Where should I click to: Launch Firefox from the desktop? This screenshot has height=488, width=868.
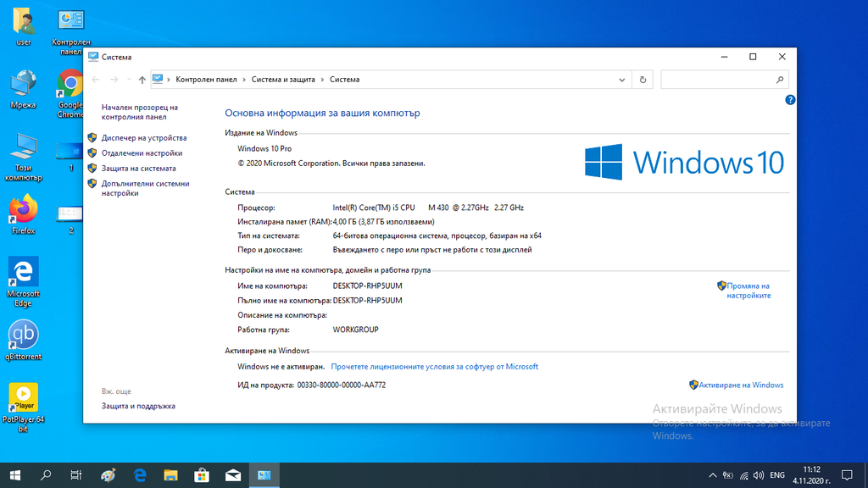[x=23, y=214]
